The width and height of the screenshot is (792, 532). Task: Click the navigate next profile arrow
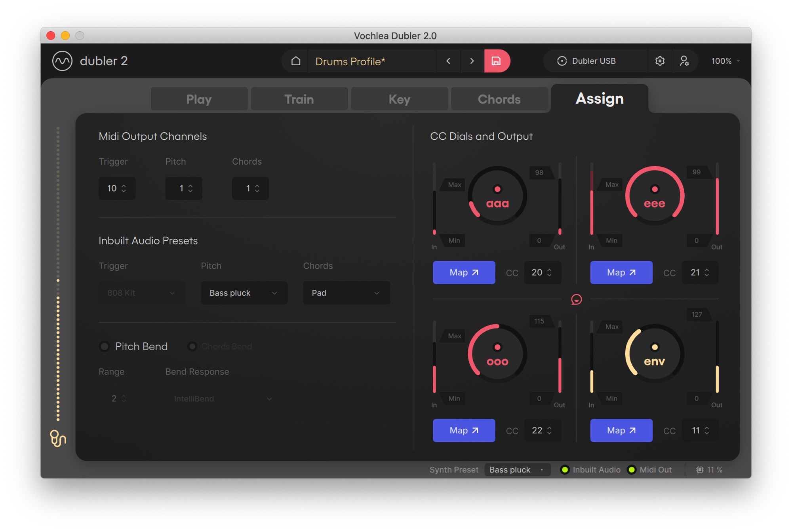coord(471,61)
